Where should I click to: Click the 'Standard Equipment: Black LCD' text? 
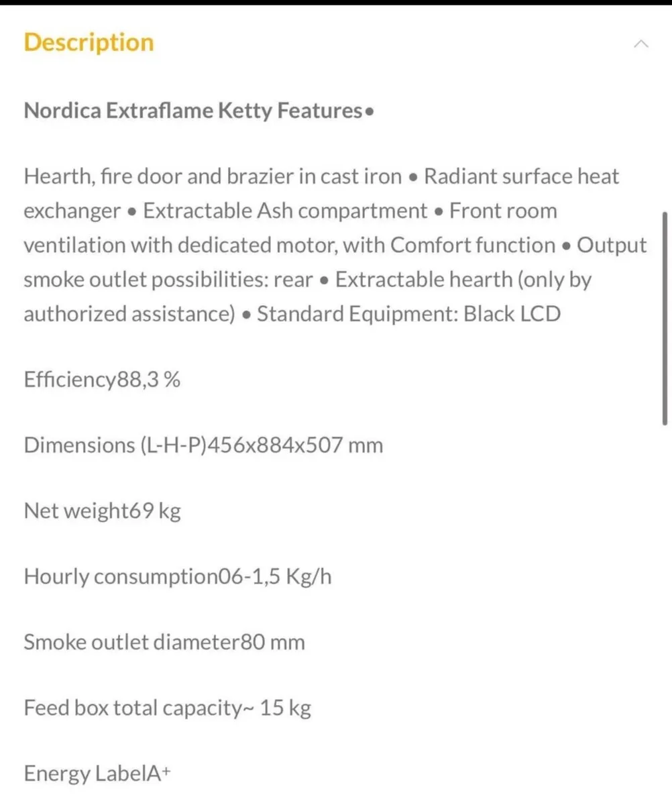[x=408, y=314]
